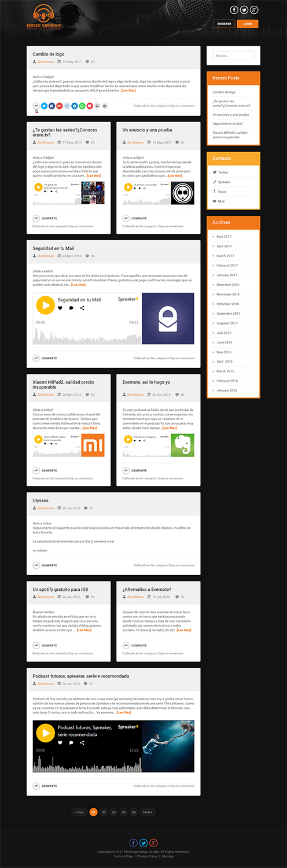Go to pagination page 06

[x=133, y=812]
